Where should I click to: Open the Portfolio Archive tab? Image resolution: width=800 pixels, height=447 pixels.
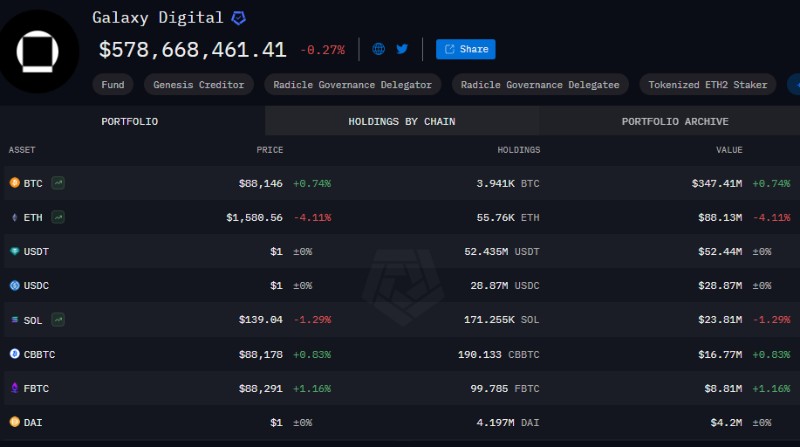click(x=674, y=121)
